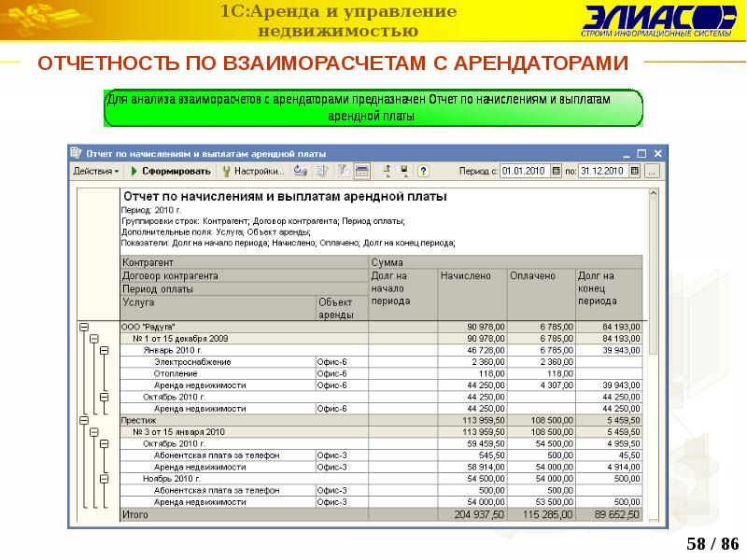Collapse the ООО "Радуга" group
Screen dimensions: 747x560
(83, 328)
